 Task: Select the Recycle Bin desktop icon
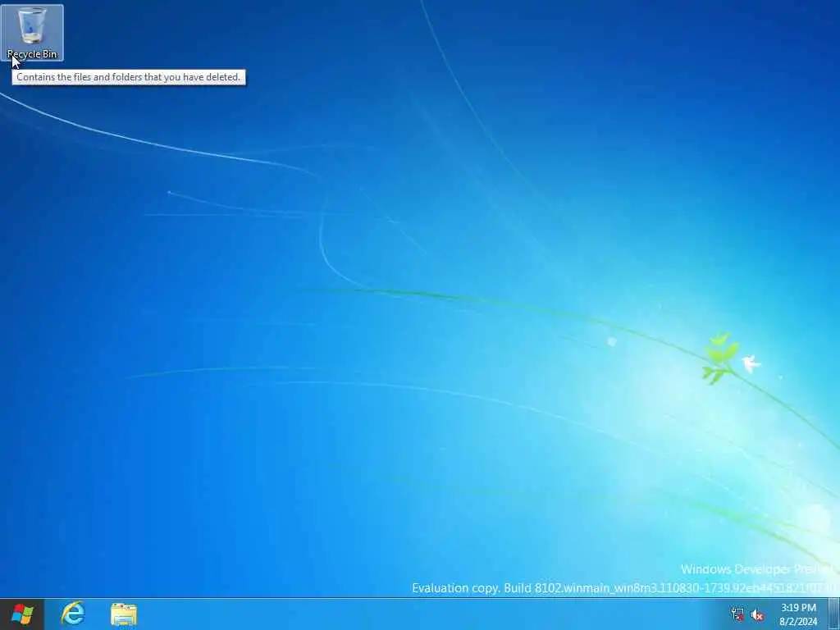tap(32, 32)
